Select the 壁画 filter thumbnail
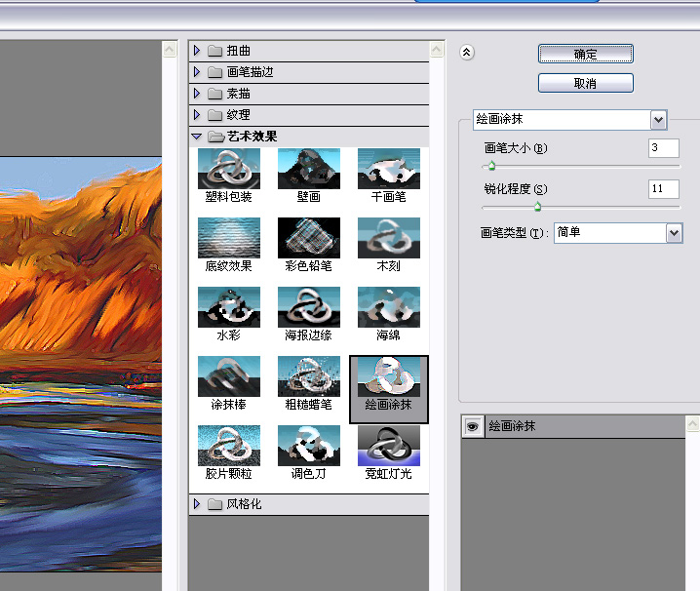 tap(308, 169)
